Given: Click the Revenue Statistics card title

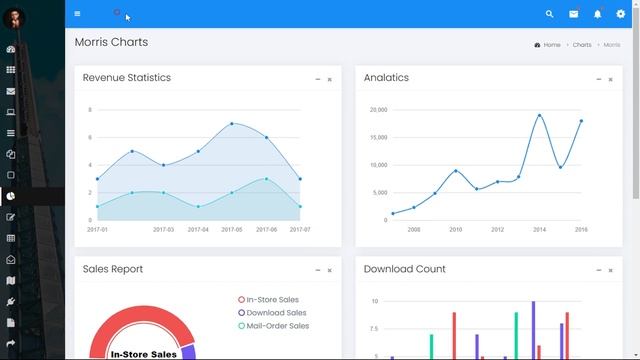Looking at the screenshot, I should coord(127,78).
